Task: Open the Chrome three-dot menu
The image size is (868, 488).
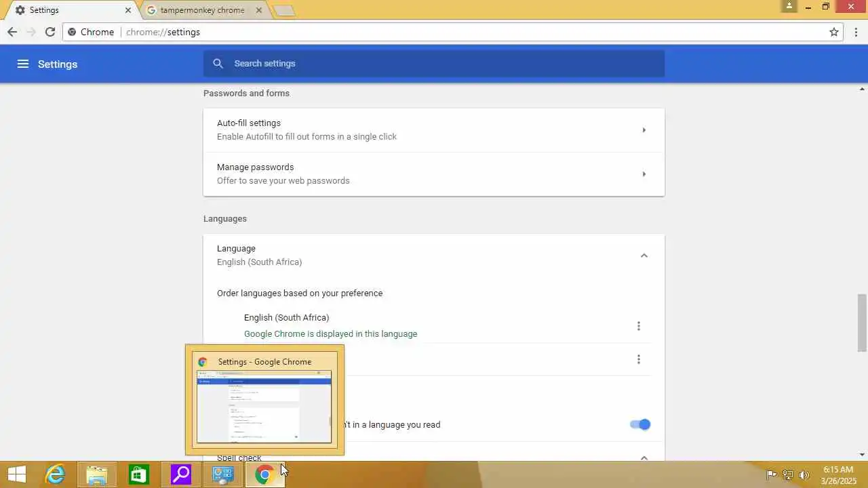Action: click(857, 32)
